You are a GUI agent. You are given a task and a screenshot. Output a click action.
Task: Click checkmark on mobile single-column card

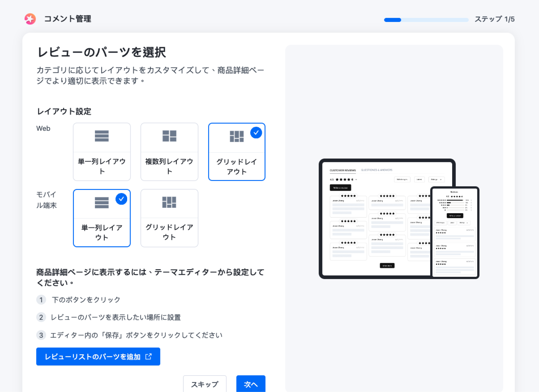pos(121,199)
